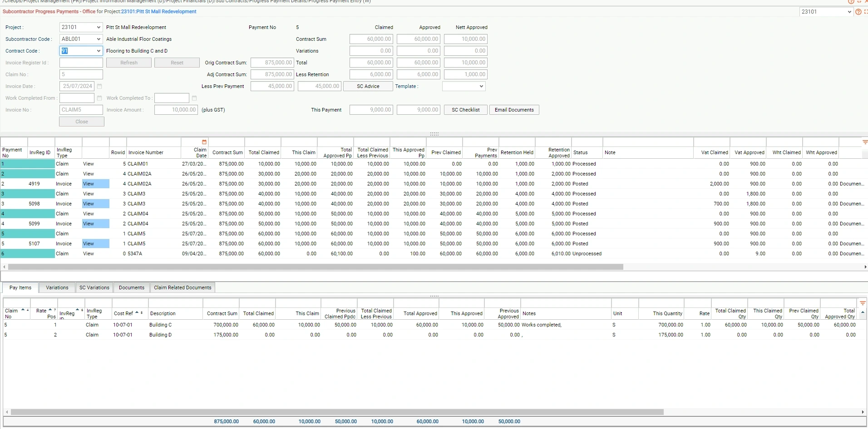
Task: Switch to the Variations tab
Action: click(57, 288)
